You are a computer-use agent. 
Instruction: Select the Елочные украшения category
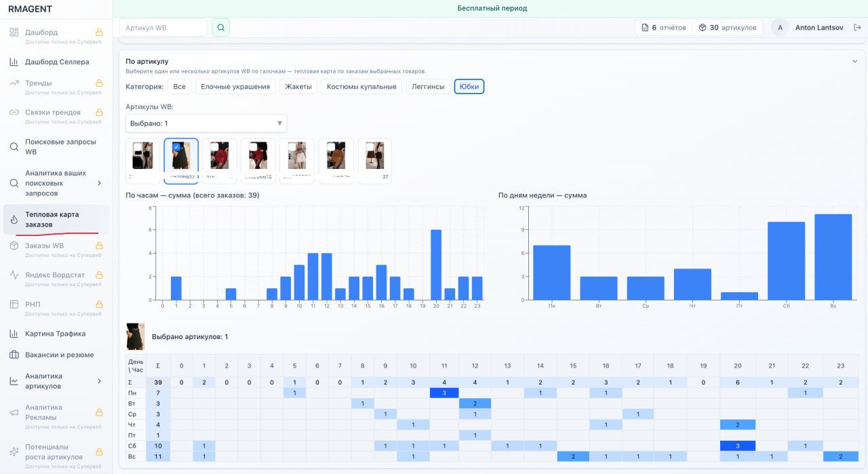tap(235, 87)
